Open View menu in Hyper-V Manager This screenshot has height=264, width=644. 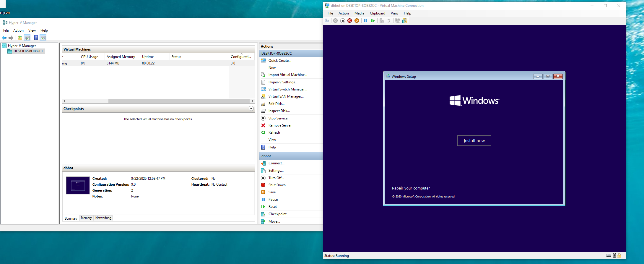tap(32, 30)
